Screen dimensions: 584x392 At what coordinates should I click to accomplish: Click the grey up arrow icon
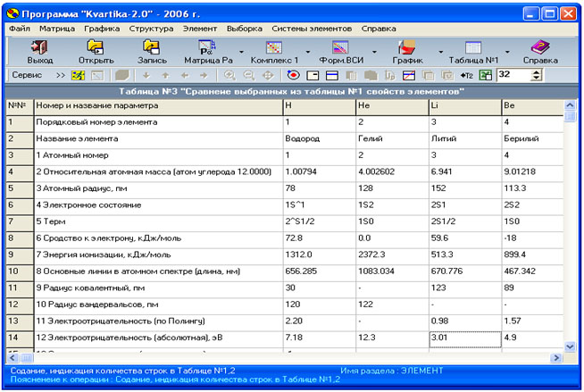pyautogui.click(x=165, y=76)
